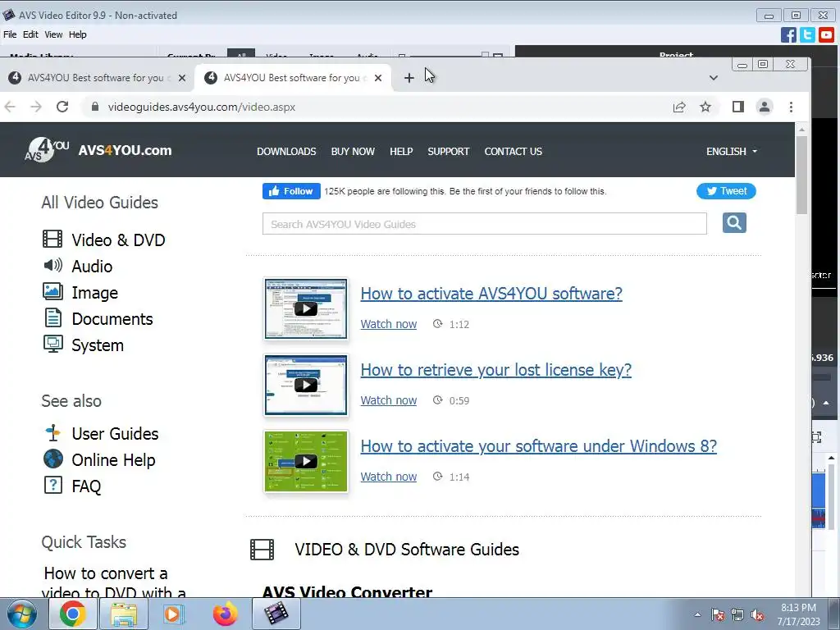
Task: Open the Documents guides category
Action: tap(112, 319)
